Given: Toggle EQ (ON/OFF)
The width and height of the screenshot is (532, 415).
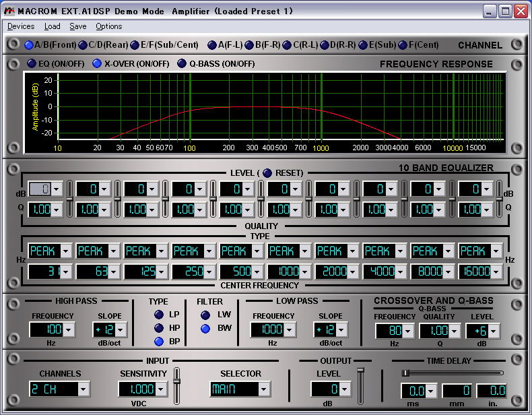Looking at the screenshot, I should (x=32, y=63).
